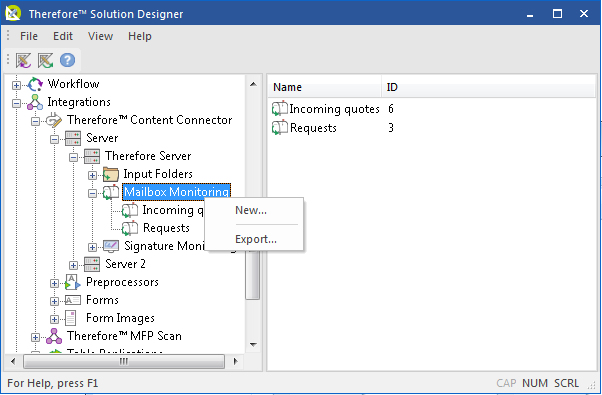Expand the Input Folders node
602x395 pixels.
pyautogui.click(x=92, y=175)
